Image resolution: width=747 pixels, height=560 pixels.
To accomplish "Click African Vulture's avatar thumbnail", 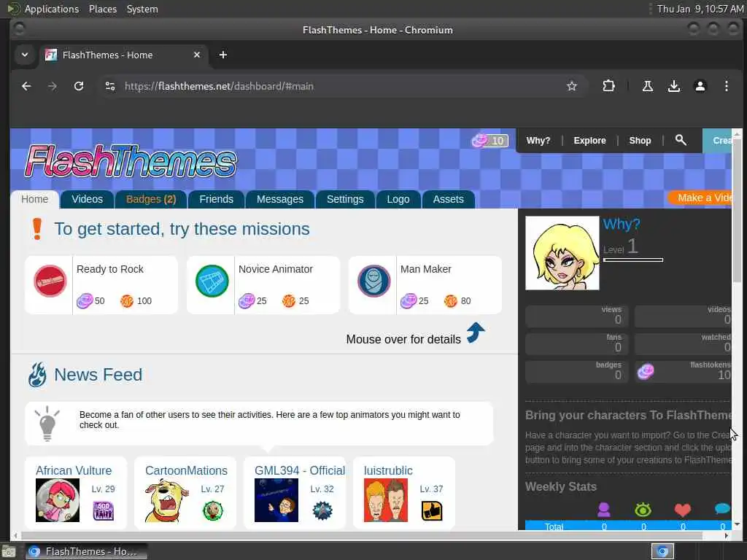I will click(58, 500).
